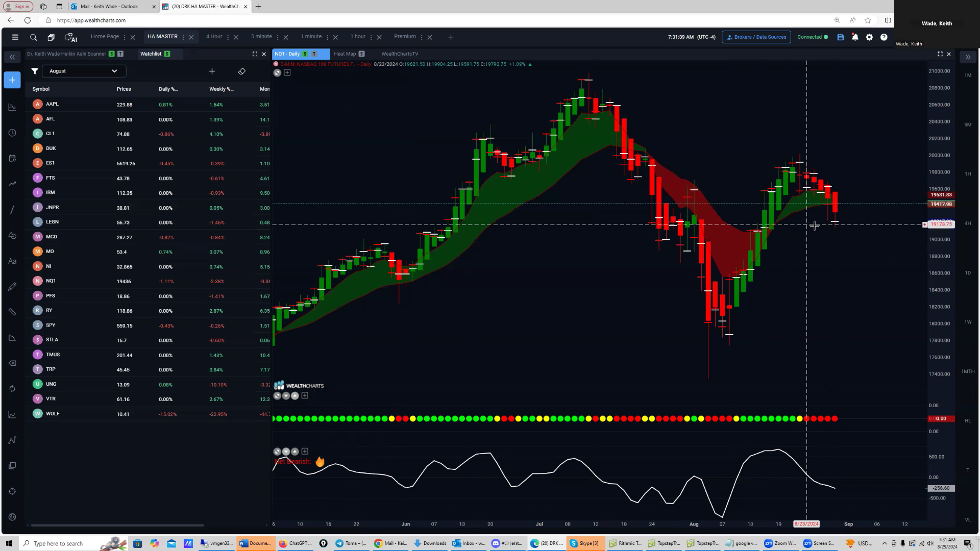Click the blue plus button in left sidebar
This screenshot has width=980, height=551.
pyautogui.click(x=12, y=80)
